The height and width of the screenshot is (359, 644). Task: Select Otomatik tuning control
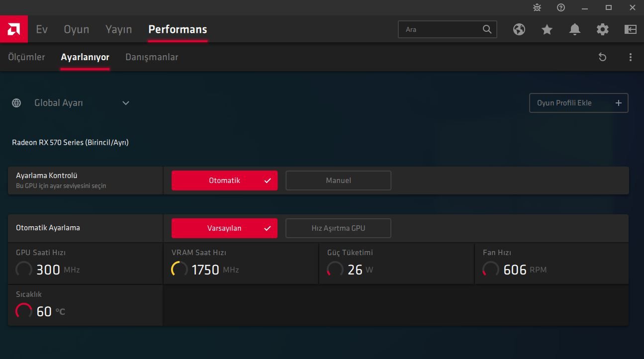(224, 180)
